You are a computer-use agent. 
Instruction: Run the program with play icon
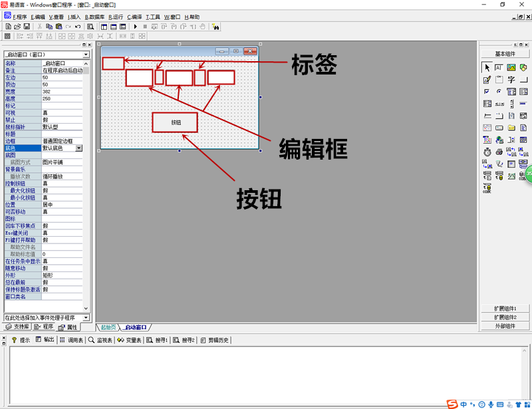pyautogui.click(x=136, y=27)
